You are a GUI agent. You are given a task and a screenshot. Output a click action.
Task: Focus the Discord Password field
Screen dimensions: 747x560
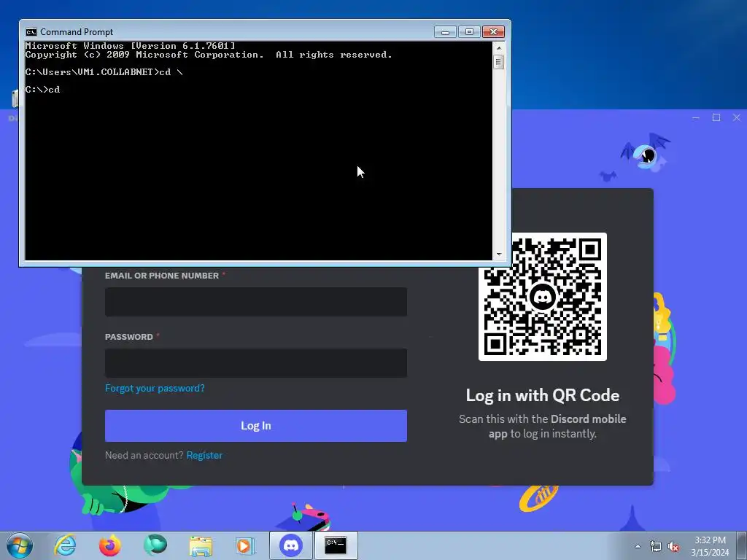pos(256,363)
